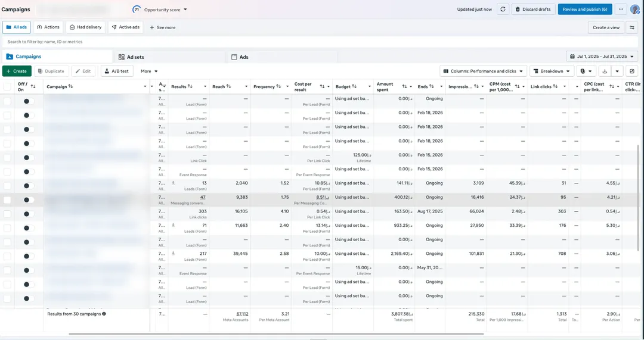
Task: Select the Active ads filter view
Action: 126,27
